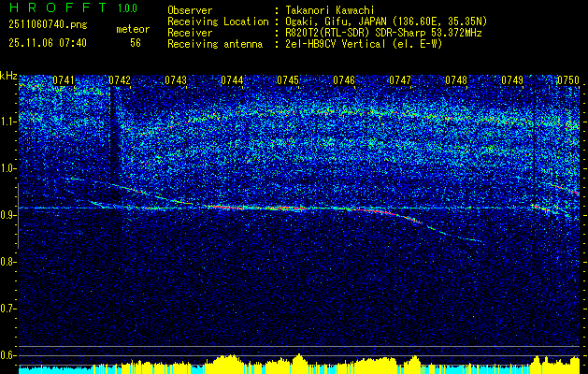The height and width of the screenshot is (374, 588).
Task: Click the 0750 time marker
Action: point(568,80)
